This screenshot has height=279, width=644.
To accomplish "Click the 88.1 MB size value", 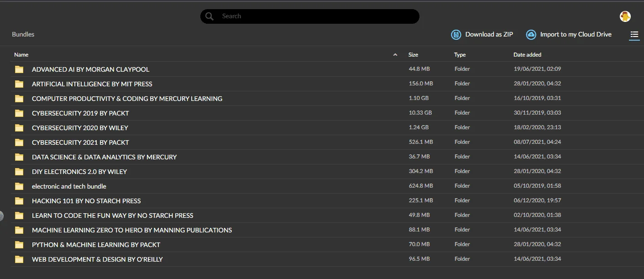I will [x=419, y=230].
